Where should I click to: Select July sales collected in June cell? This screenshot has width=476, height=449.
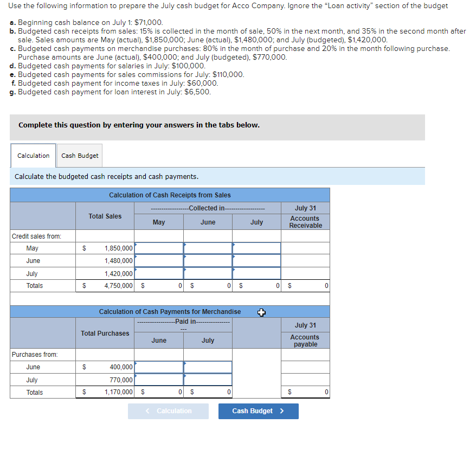208,273
